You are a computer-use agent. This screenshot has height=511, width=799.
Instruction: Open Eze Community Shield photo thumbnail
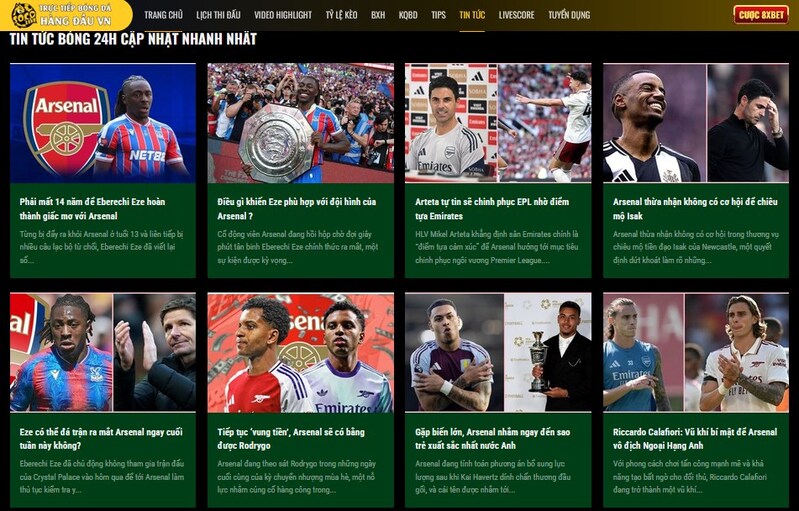point(301,123)
